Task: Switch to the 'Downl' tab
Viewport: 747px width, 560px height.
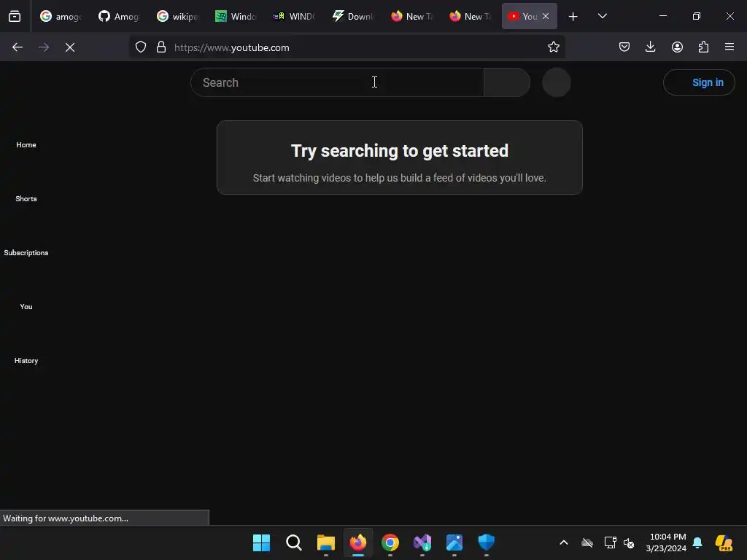Action: (x=352, y=16)
